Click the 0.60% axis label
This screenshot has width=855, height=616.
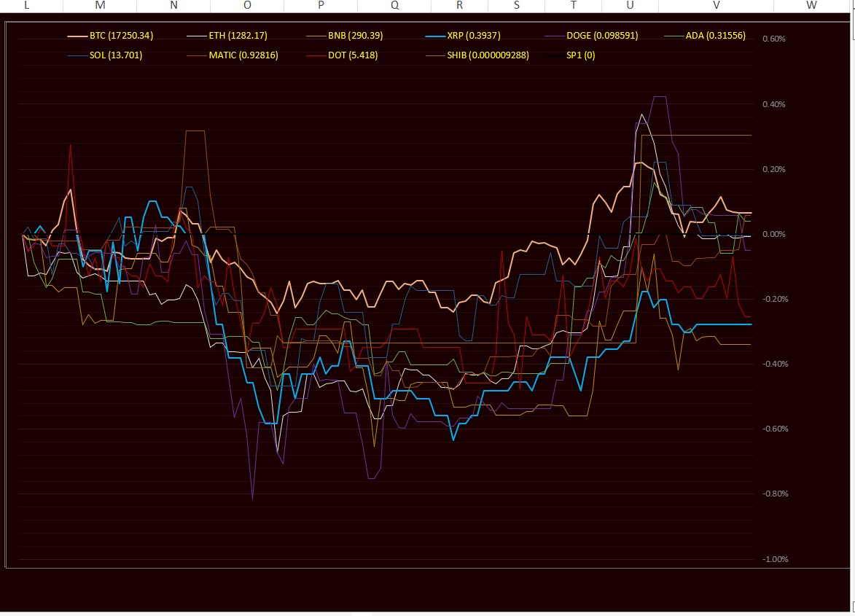tap(774, 39)
